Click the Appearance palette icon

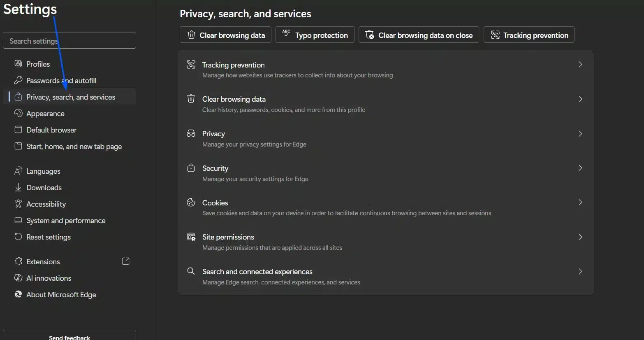pos(18,113)
